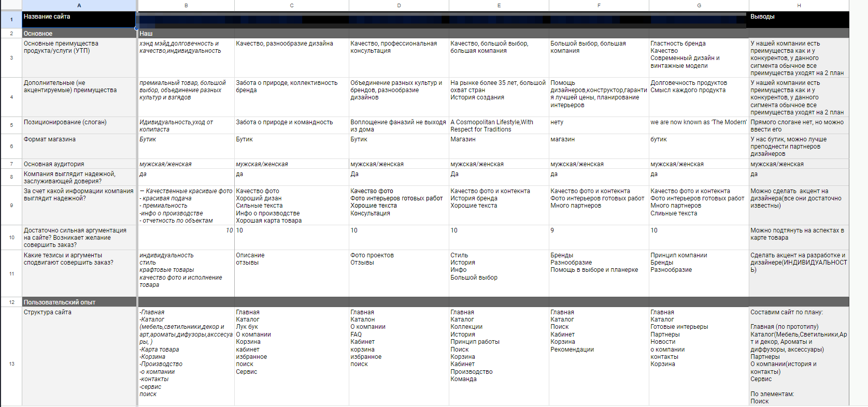The image size is (868, 407).
Task: Click the 'Можно подтянуть на аспектах' cell
Action: tap(799, 237)
